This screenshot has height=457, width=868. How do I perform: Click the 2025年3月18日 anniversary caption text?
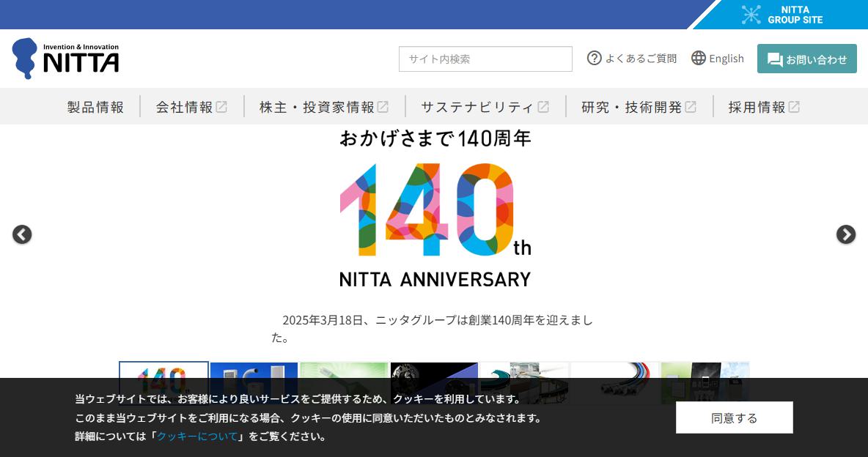click(433, 329)
